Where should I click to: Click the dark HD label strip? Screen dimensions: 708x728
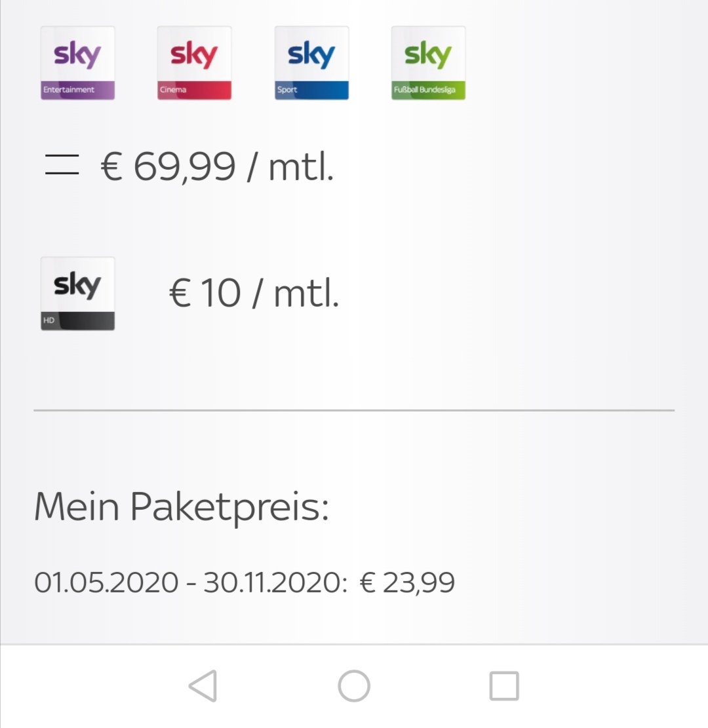[x=77, y=321]
